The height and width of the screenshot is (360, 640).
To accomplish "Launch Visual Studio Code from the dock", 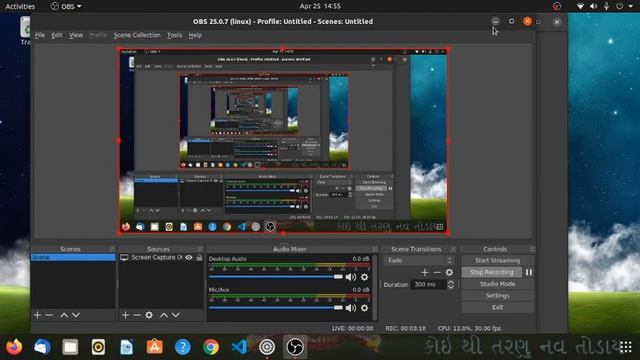I will point(239,347).
